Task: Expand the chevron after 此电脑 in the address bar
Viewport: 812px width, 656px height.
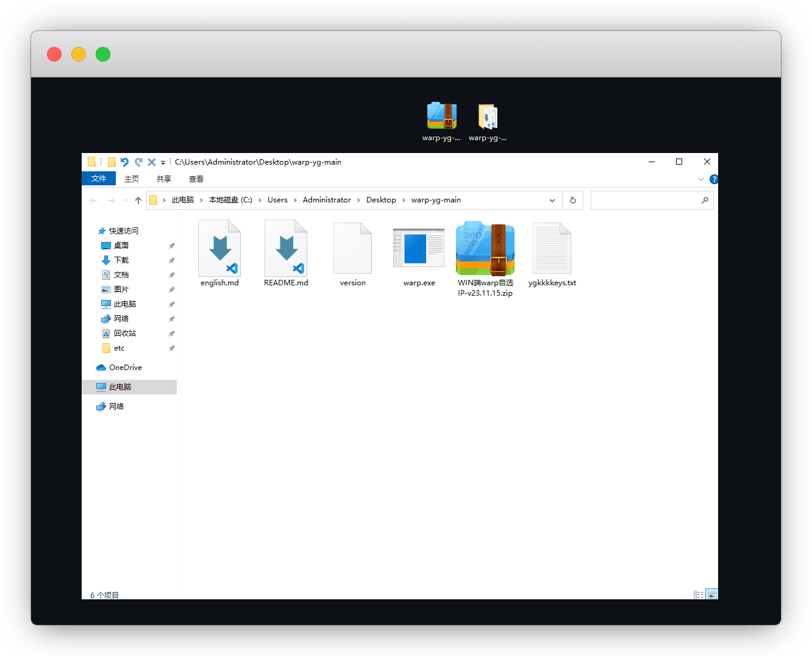Action: coord(201,200)
